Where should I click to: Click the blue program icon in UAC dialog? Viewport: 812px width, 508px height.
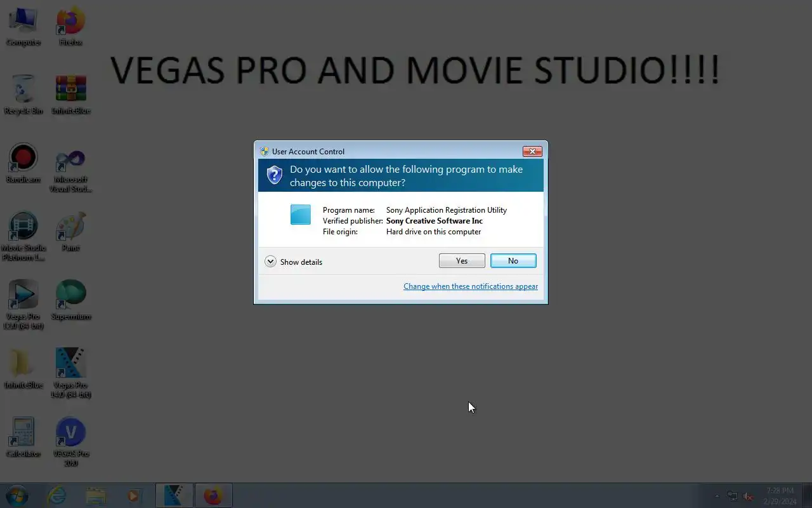(x=301, y=215)
